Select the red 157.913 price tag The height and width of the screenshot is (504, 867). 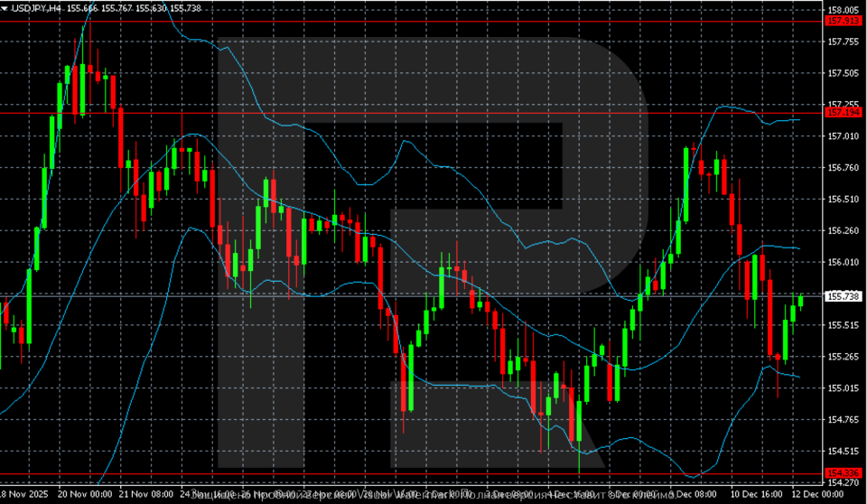coord(843,20)
